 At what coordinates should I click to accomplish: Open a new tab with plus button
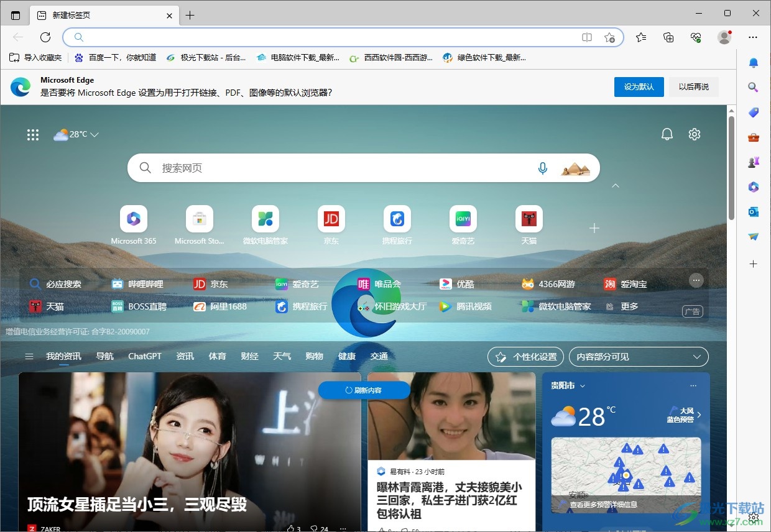190,16
